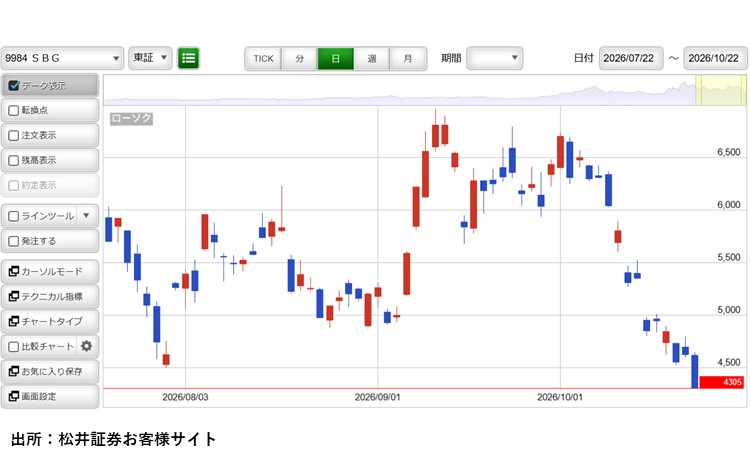Enable the 残高表示 checkbox
Viewport: 750px width, 454px height.
tap(14, 160)
